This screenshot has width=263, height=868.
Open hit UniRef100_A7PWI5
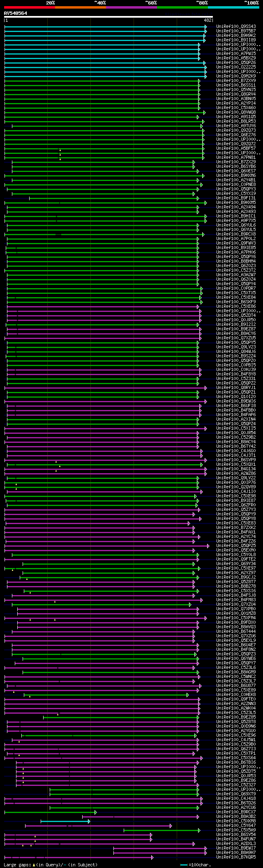click(x=236, y=54)
